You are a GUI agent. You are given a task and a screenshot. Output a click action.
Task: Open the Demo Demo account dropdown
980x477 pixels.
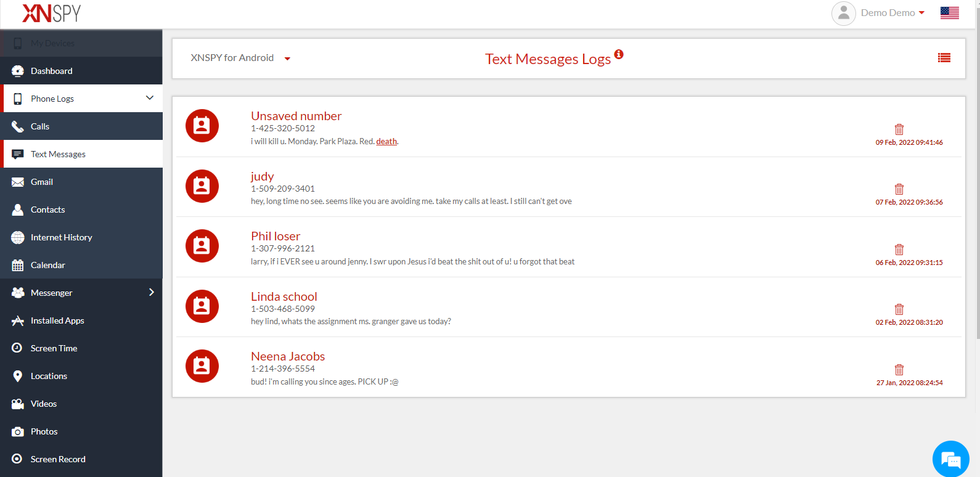tap(892, 13)
